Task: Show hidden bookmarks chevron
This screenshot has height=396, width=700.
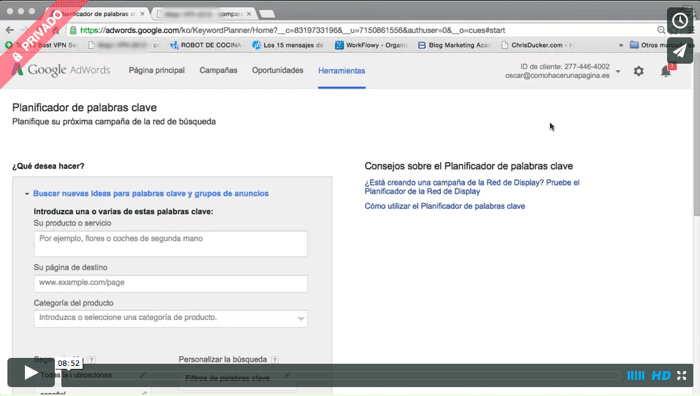Action: click(621, 45)
